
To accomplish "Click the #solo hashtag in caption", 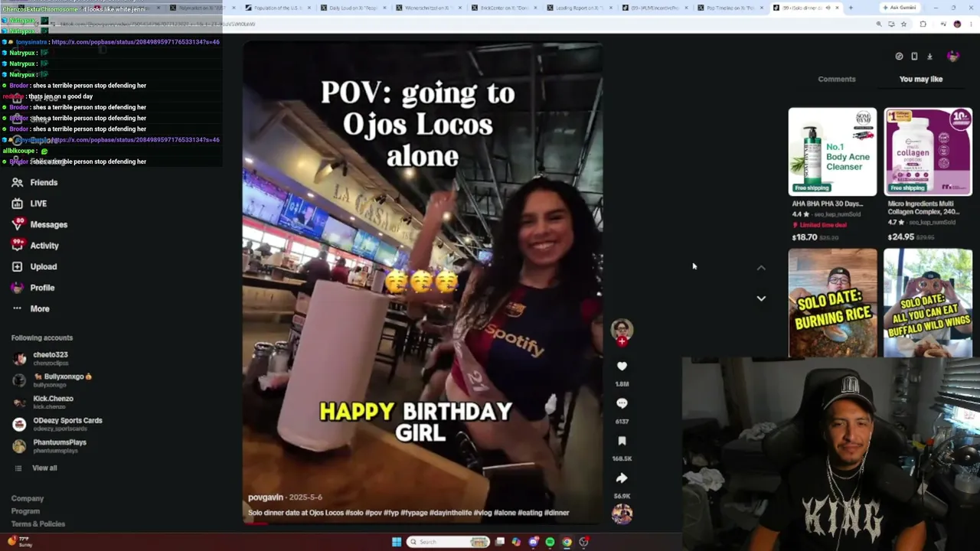I will tap(354, 513).
